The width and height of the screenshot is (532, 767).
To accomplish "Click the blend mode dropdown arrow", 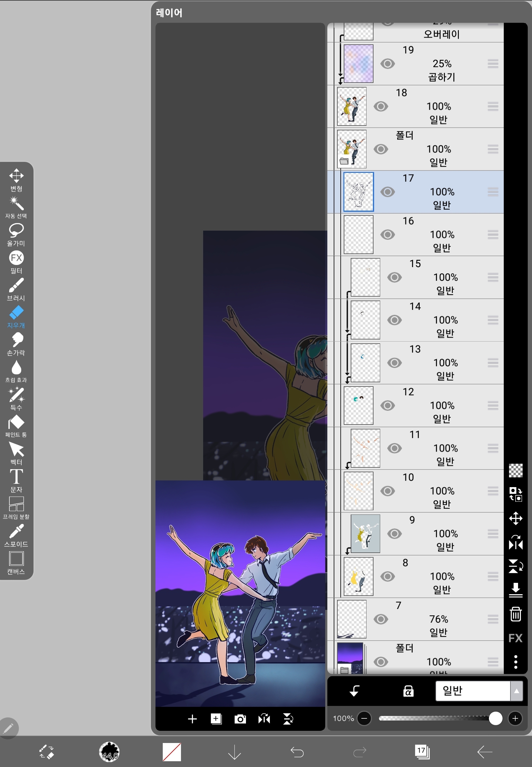I will point(516,691).
